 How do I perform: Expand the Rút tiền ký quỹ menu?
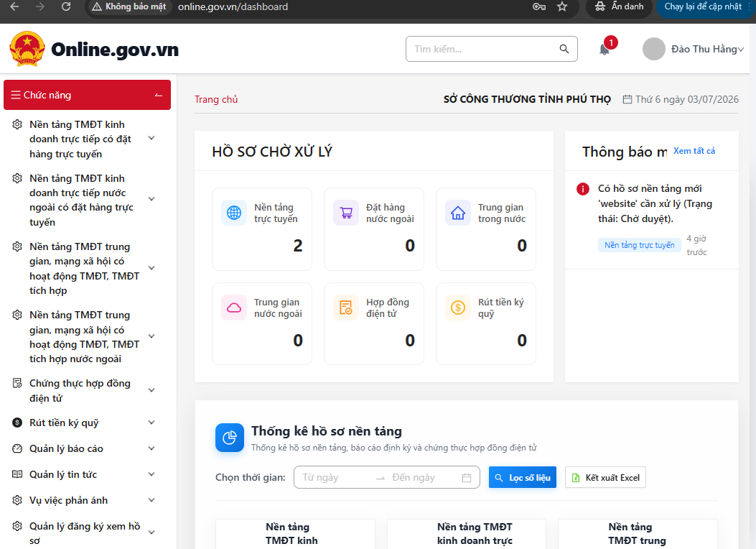[151, 423]
